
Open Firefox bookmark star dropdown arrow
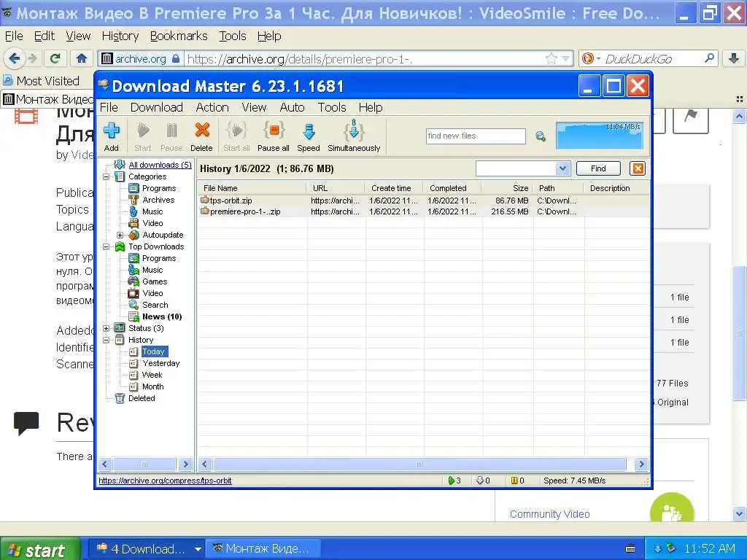tap(565, 58)
